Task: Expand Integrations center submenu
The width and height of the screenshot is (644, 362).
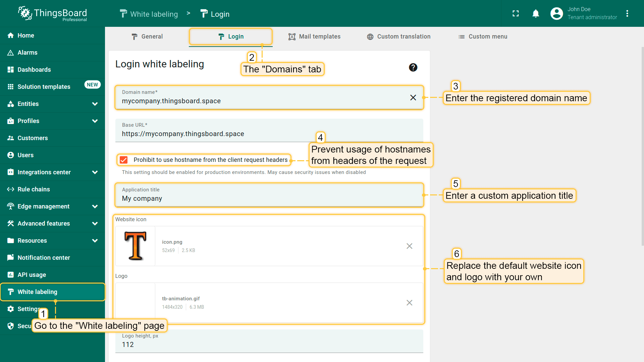Action: (x=95, y=172)
